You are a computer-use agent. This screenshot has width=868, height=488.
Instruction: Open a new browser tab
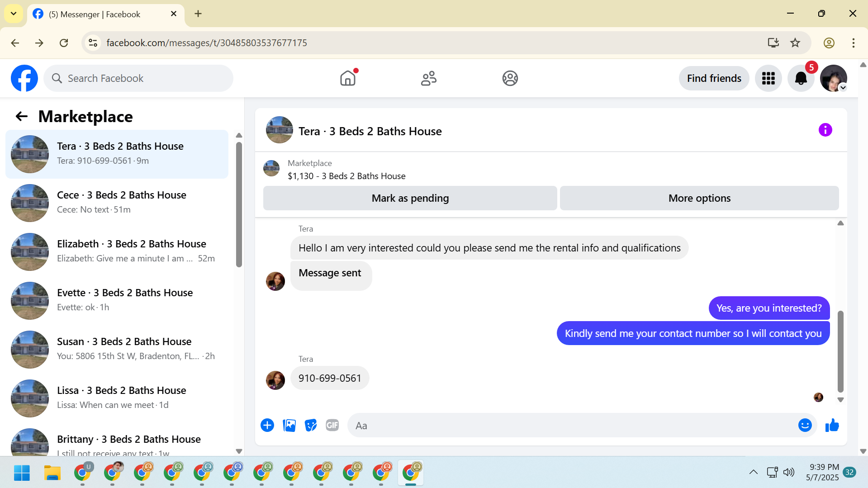(x=198, y=14)
